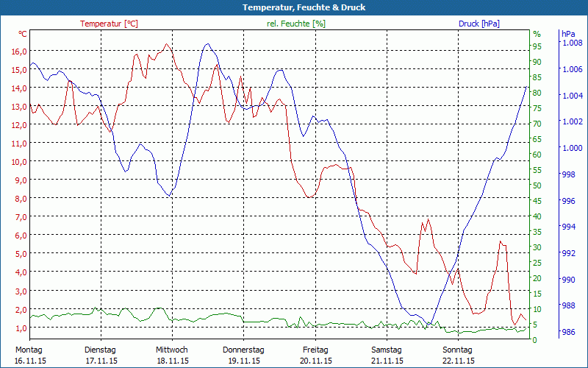
Task: Click the "Temperatur [°C]" legend label
Action: pos(109,24)
